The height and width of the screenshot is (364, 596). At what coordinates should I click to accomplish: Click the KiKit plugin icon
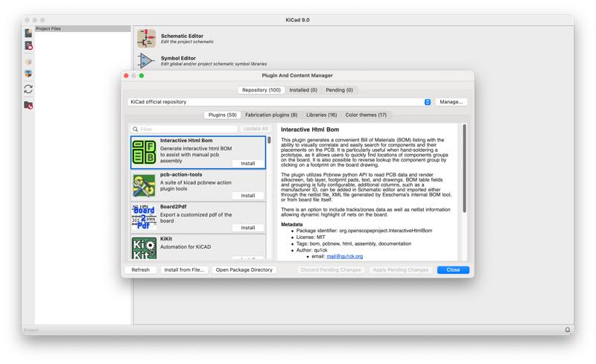[144, 249]
